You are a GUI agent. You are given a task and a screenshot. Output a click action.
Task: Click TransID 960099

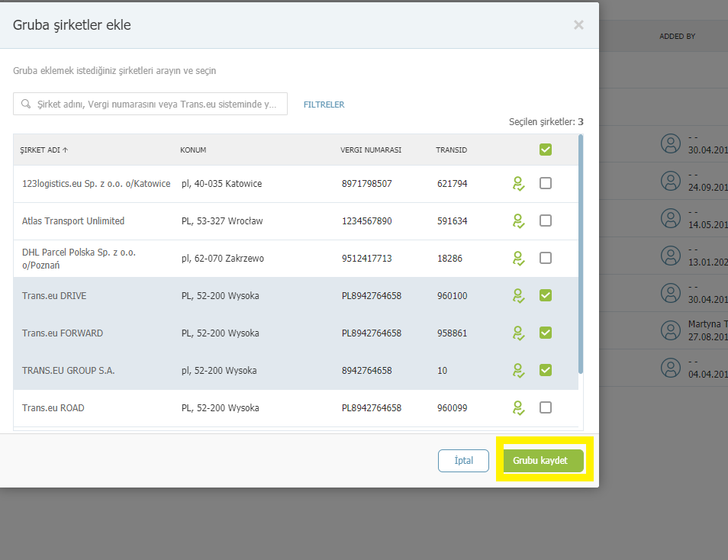[453, 408]
